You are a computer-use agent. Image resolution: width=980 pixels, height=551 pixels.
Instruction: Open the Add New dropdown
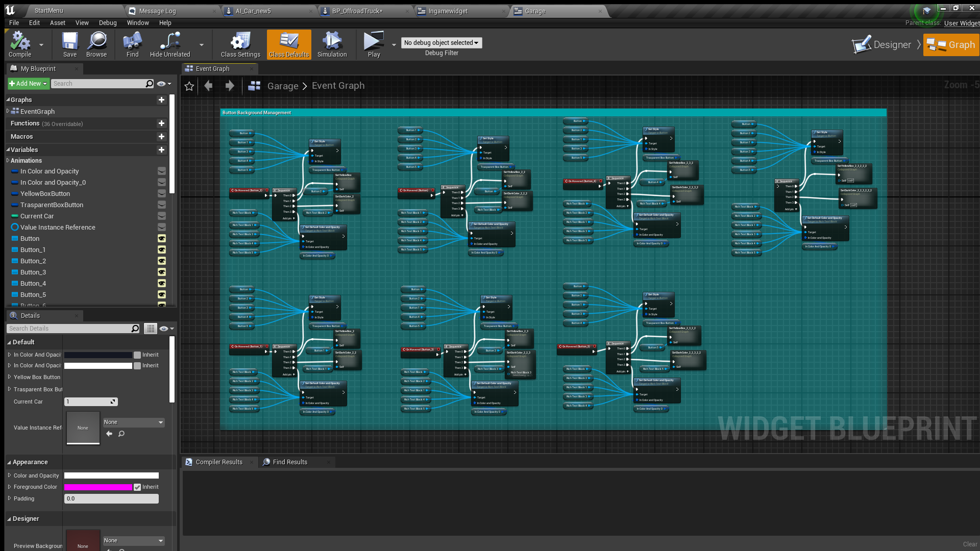(28, 84)
